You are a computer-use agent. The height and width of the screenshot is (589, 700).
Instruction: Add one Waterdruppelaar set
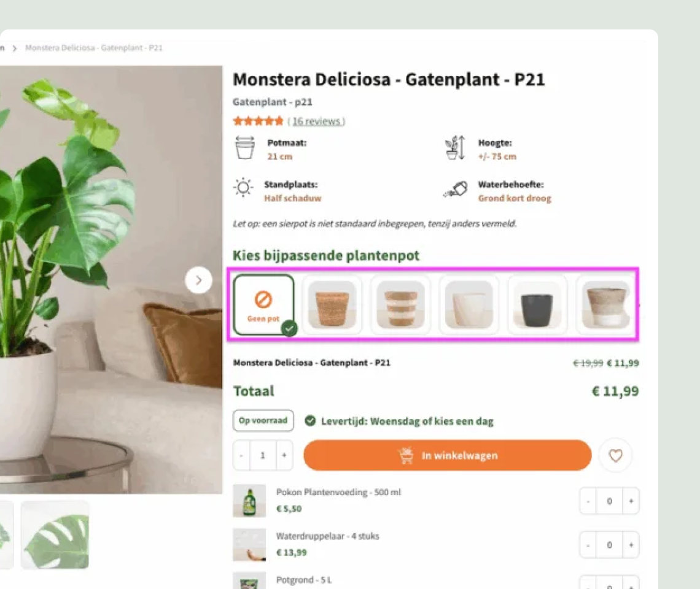[x=631, y=545]
